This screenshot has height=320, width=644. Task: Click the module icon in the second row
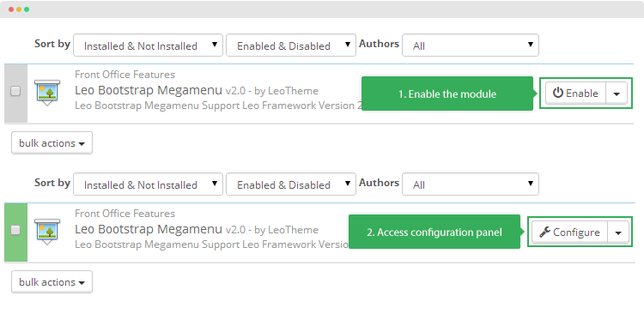point(47,232)
